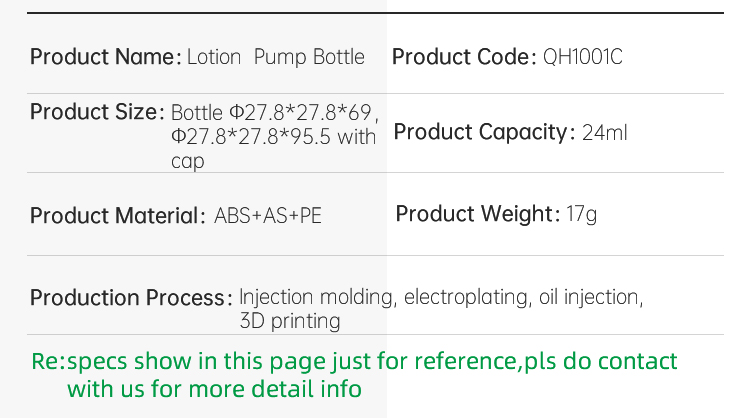Image resolution: width=750 pixels, height=418 pixels.
Task: Select the ABS+AS+PE material value
Action: click(x=268, y=215)
